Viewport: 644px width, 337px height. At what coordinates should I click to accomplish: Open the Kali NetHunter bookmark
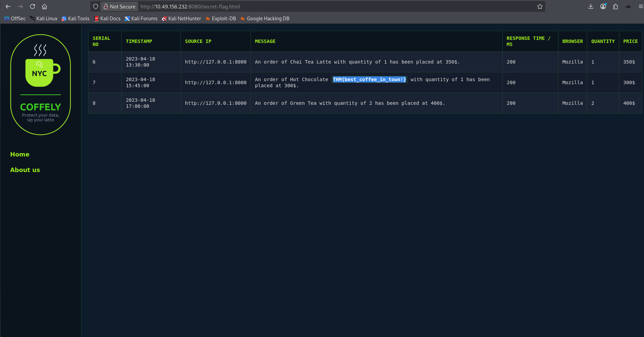(x=181, y=19)
